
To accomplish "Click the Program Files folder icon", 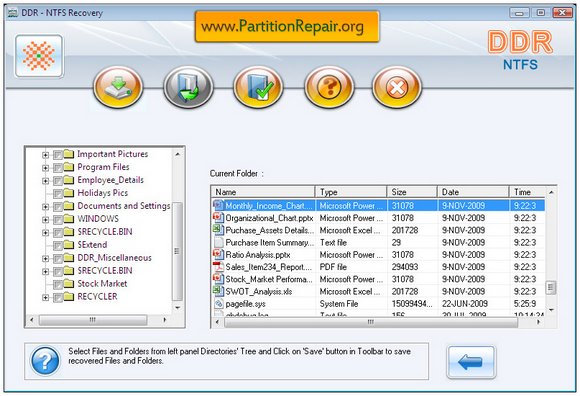I will coord(69,167).
